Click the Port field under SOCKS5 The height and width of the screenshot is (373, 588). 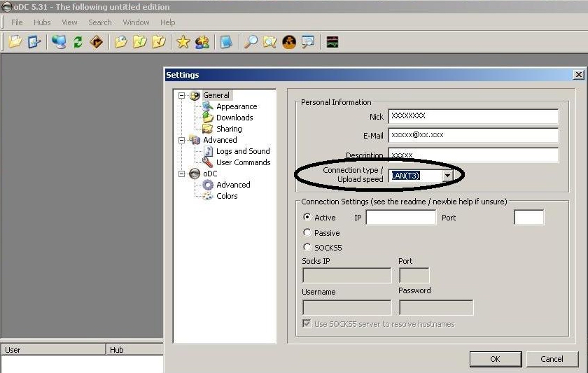414,276
